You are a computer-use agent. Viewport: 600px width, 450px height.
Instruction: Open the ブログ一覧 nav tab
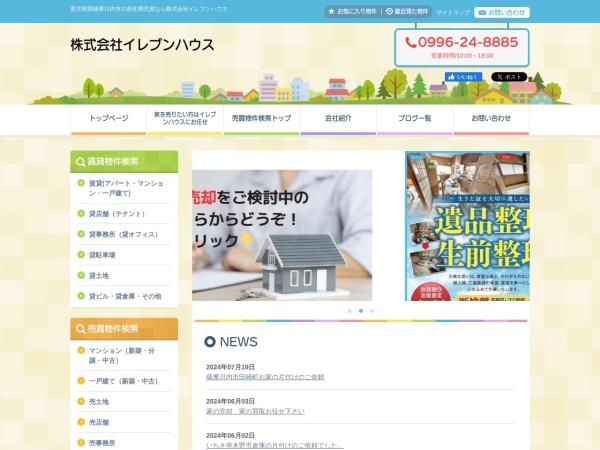(x=415, y=119)
